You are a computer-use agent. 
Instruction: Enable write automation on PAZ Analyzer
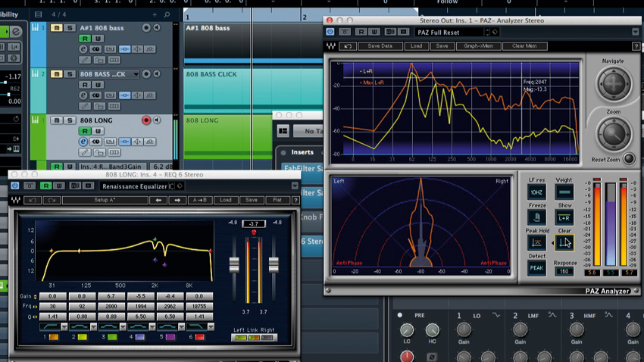374,32
